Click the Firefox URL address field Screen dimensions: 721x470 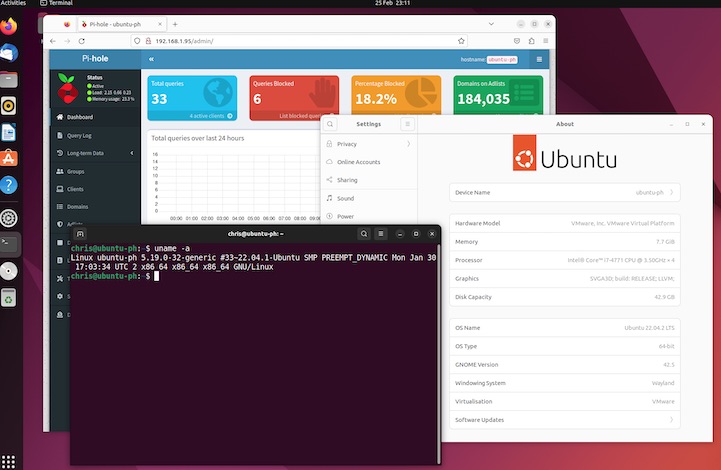point(300,41)
